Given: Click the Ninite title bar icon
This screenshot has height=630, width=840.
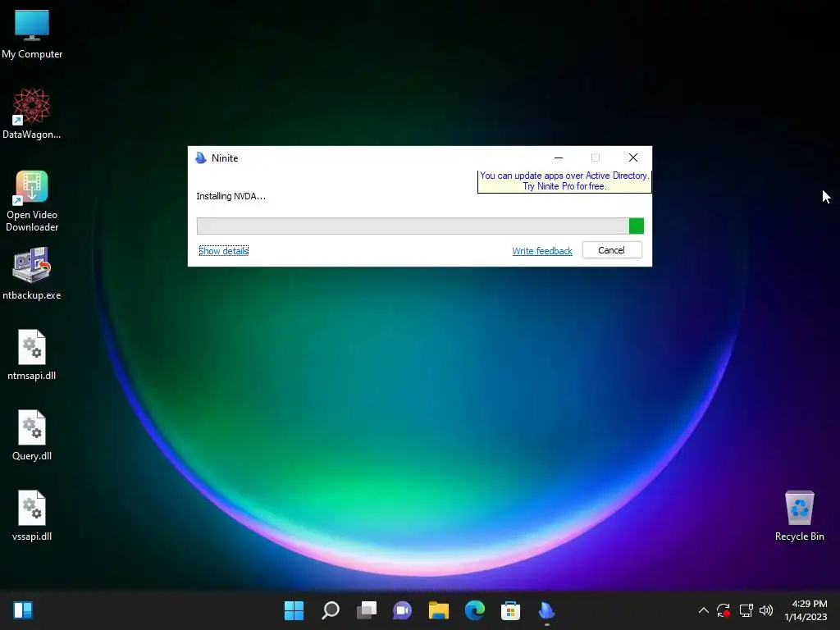Looking at the screenshot, I should 201,158.
